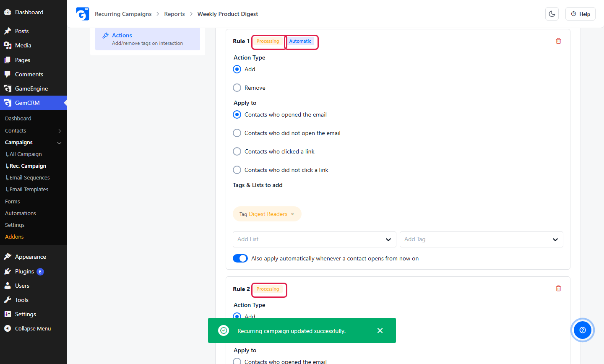604x364 pixels.
Task: Dismiss the success notification with X
Action: tap(380, 330)
